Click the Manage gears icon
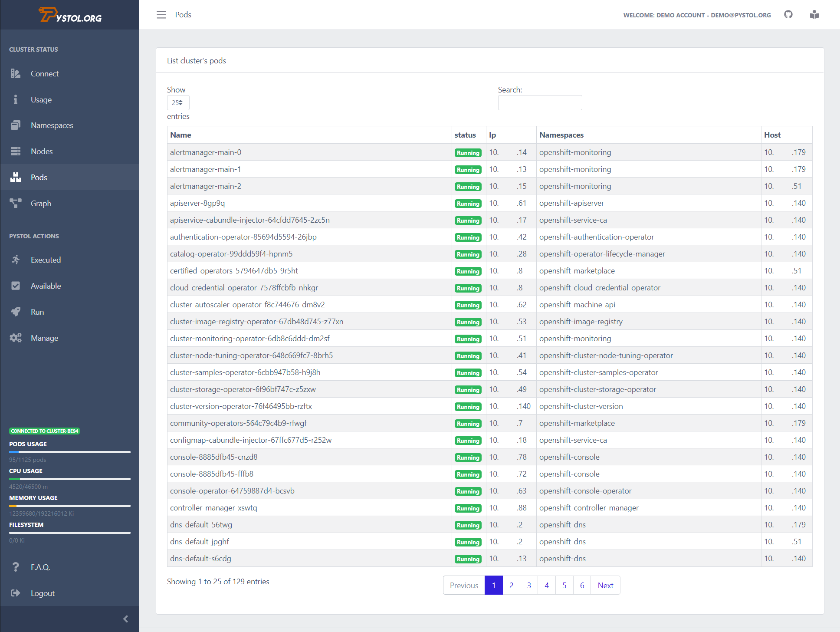 (16, 338)
